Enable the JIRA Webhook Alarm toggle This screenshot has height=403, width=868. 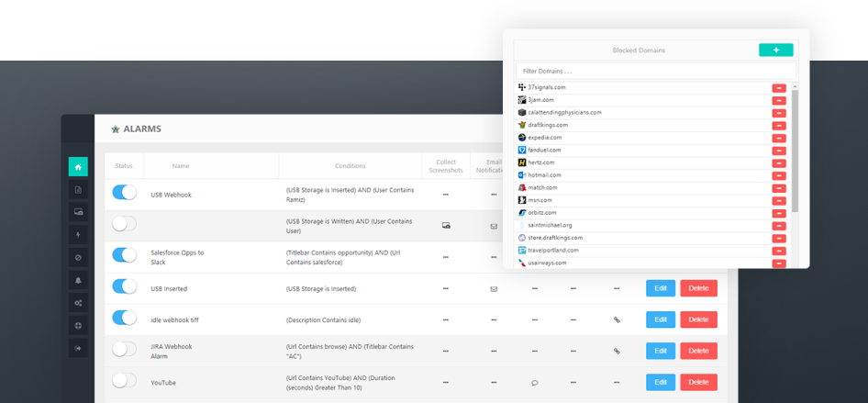click(x=124, y=349)
